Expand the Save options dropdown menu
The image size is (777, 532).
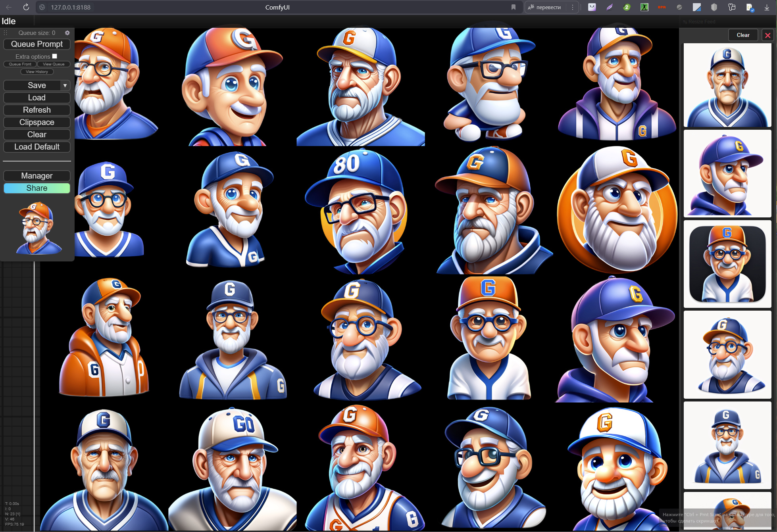[x=65, y=85]
